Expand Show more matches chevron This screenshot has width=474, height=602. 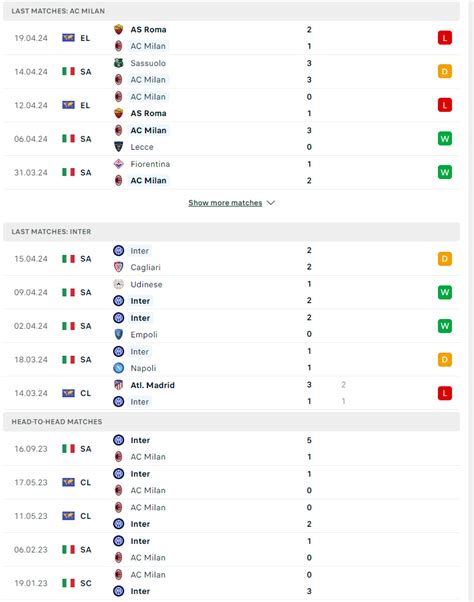click(271, 203)
